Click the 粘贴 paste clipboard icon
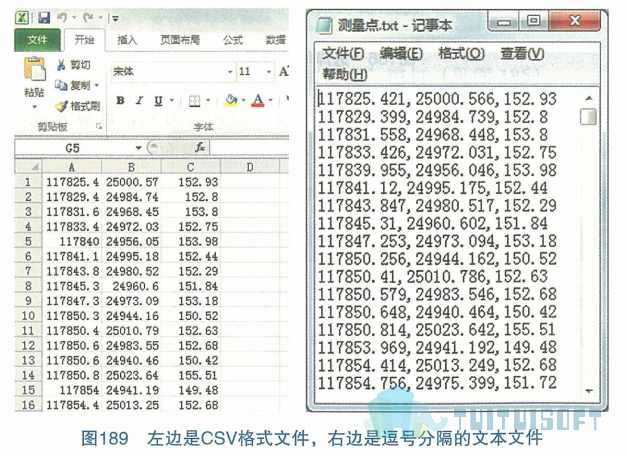Viewport: 627px width, 456px height. (34, 69)
